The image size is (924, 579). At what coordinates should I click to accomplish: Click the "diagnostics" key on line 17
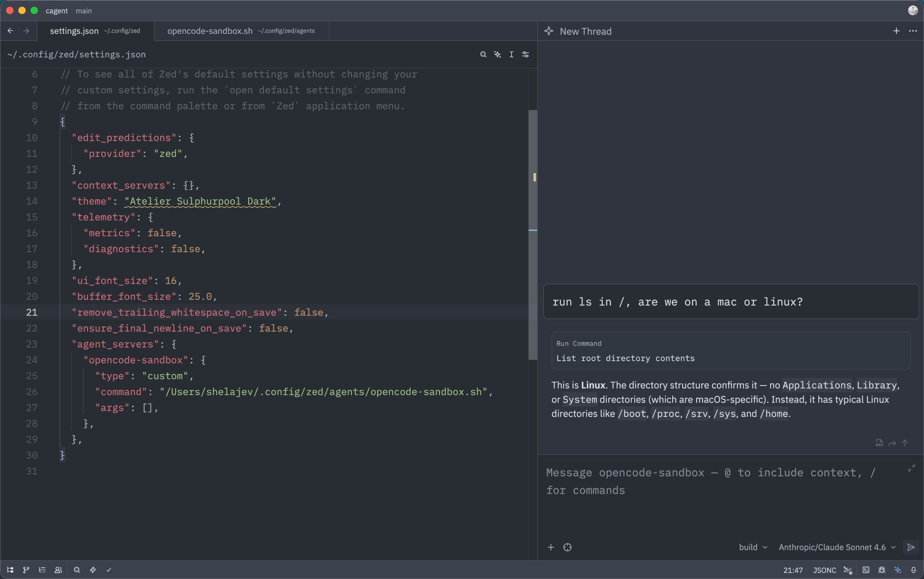coord(121,249)
